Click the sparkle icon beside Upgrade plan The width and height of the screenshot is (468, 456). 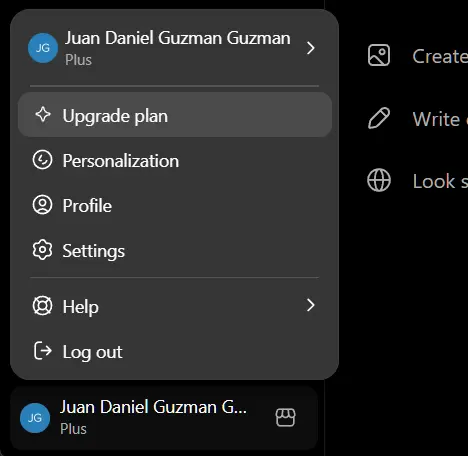(x=43, y=115)
